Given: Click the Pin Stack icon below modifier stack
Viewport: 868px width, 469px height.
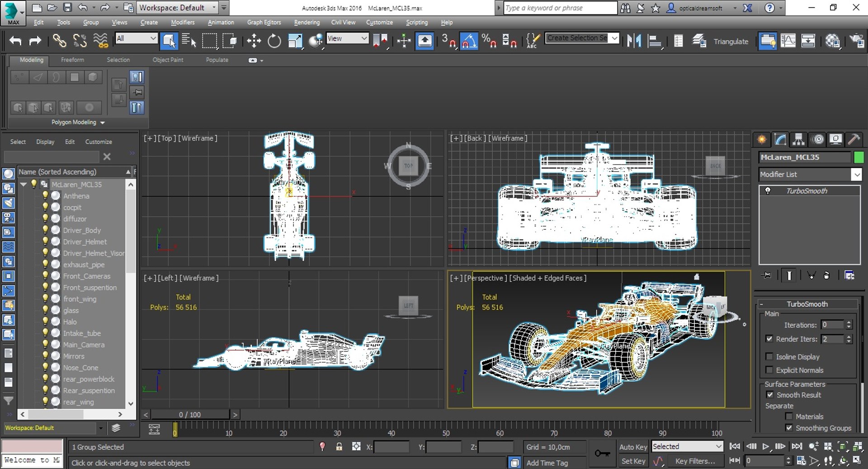Looking at the screenshot, I should click(767, 275).
